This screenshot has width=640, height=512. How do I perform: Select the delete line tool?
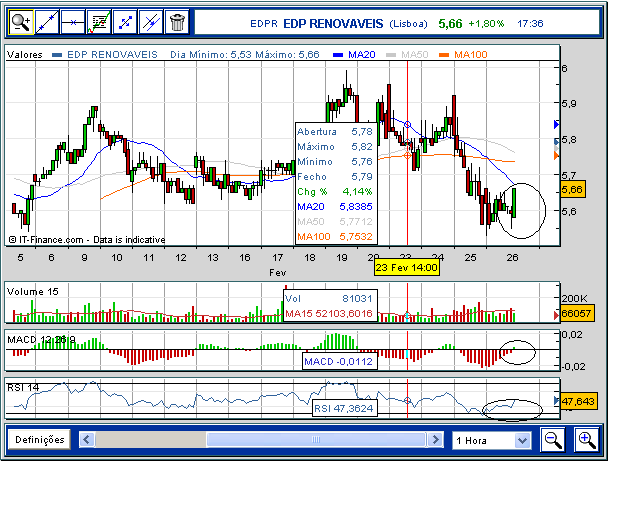tap(151, 22)
